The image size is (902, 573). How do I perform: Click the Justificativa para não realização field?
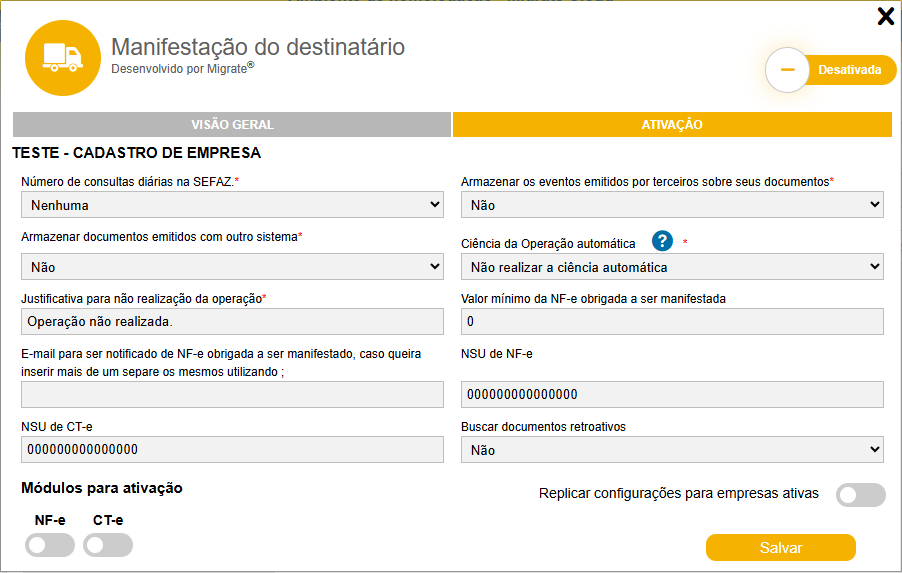[232, 321]
